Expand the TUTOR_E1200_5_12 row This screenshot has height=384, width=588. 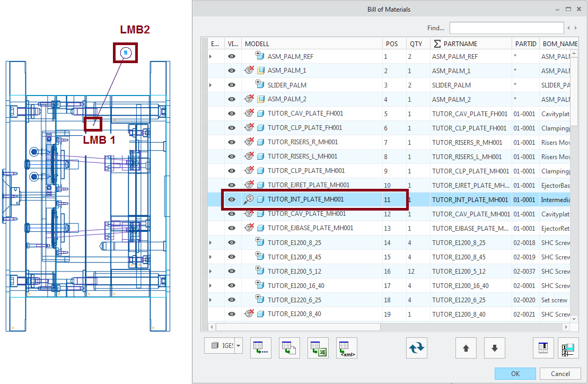210,271
